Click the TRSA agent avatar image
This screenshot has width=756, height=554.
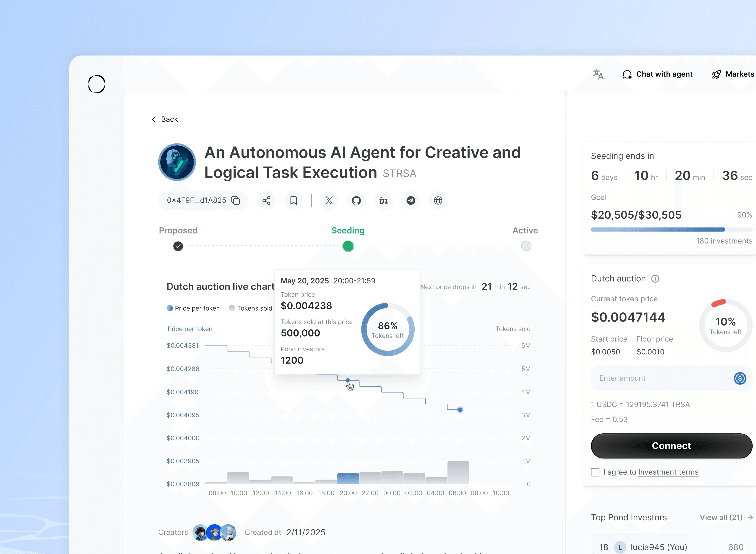pos(177,162)
